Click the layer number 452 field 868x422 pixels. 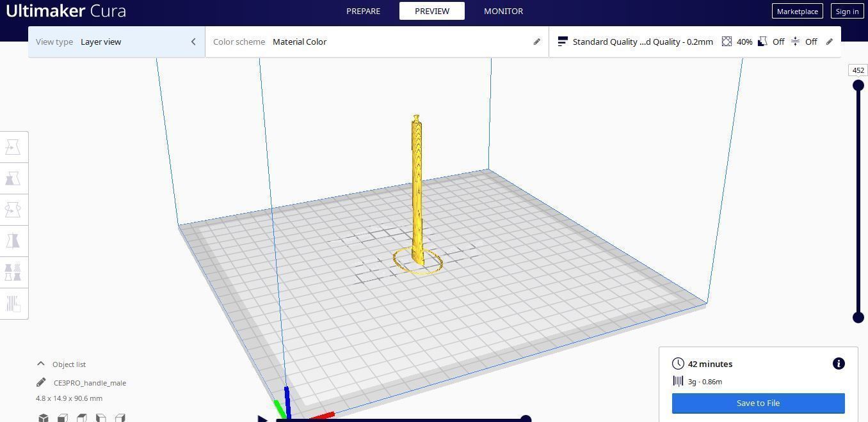click(858, 70)
